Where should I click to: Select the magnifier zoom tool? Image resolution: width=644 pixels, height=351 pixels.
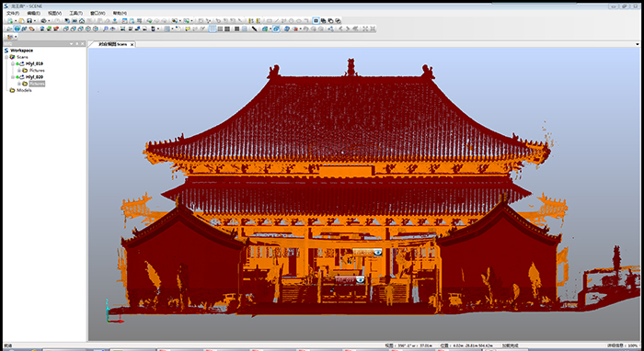(x=105, y=28)
